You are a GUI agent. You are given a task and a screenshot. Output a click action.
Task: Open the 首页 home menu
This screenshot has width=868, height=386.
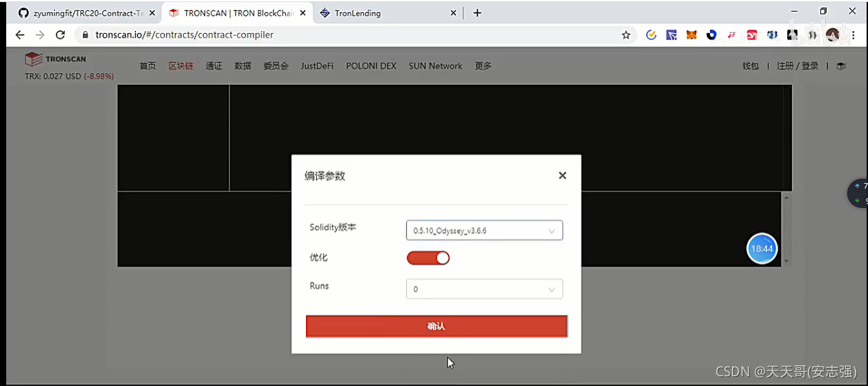(148, 66)
